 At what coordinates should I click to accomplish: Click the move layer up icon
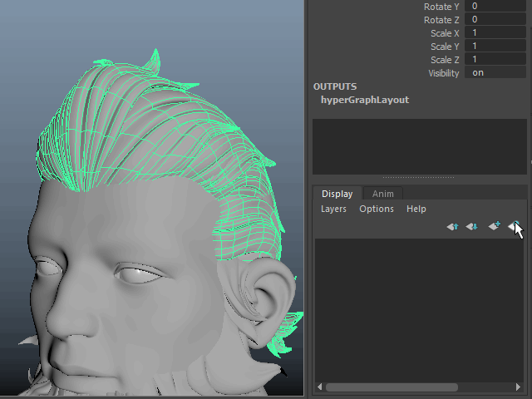click(452, 226)
